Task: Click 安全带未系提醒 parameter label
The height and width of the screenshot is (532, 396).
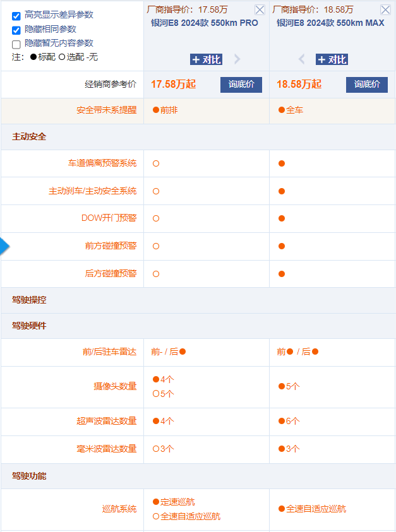Action: pyautogui.click(x=106, y=110)
